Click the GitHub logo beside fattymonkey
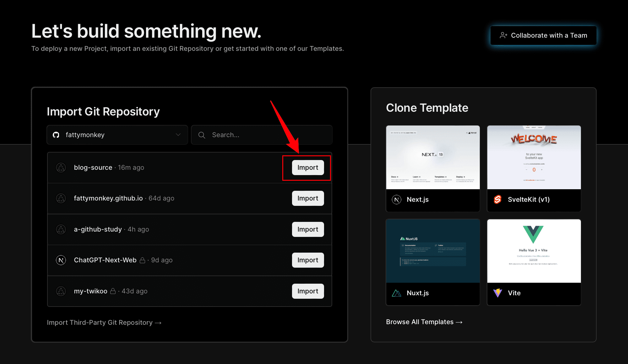 coord(56,135)
